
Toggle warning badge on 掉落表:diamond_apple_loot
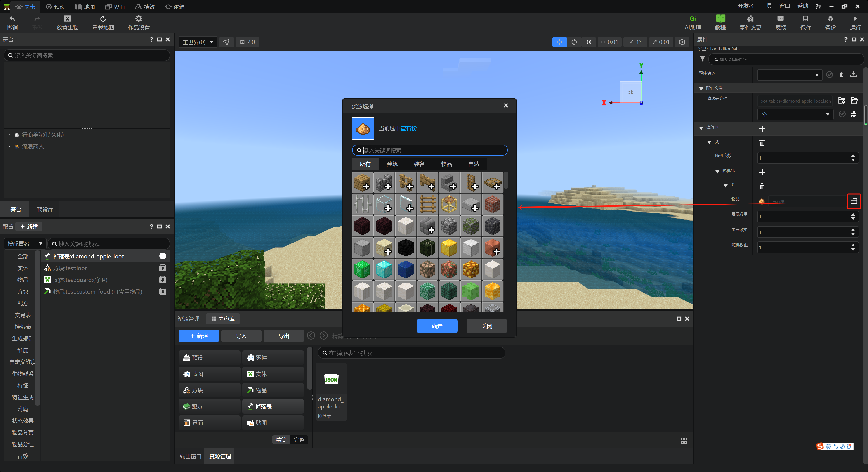[x=163, y=256]
